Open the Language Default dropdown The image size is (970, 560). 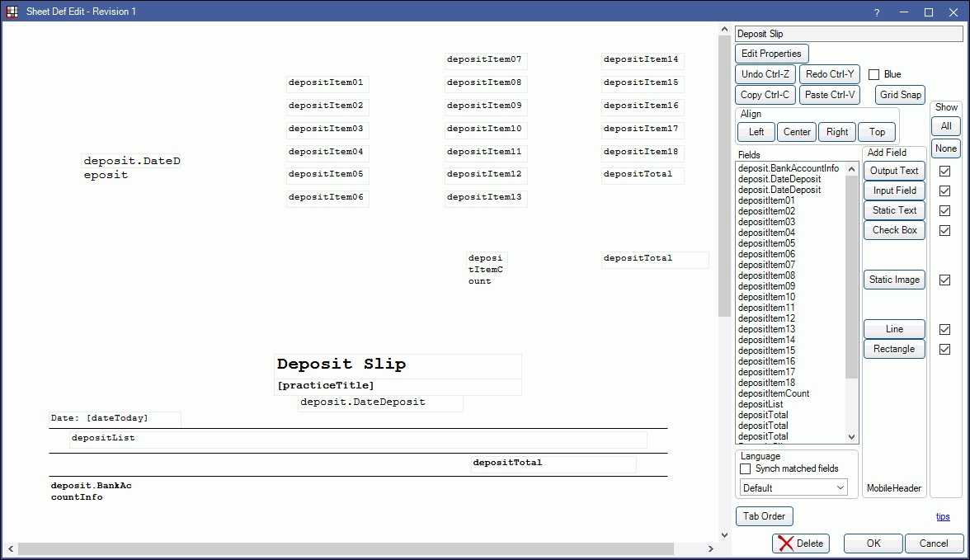(x=793, y=487)
